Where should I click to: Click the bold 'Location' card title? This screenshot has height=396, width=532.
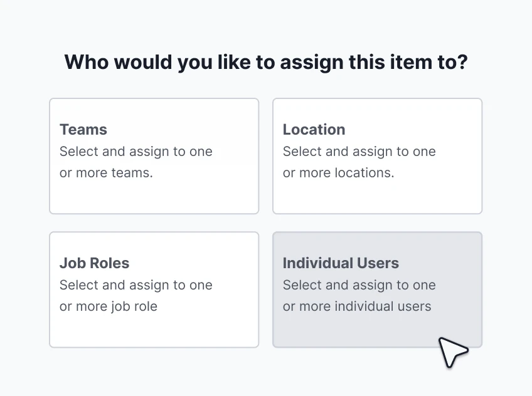314,130
